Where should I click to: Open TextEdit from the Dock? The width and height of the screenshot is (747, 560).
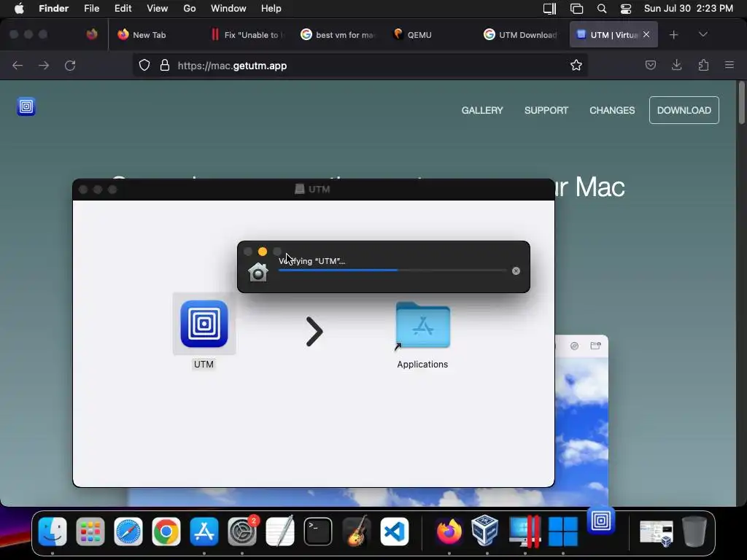coord(279,532)
